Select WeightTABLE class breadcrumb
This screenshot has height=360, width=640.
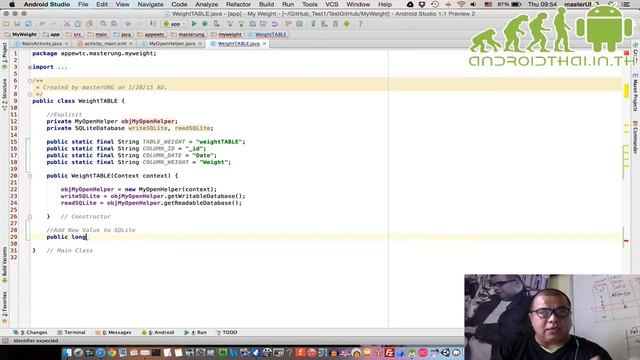pyautogui.click(x=267, y=34)
